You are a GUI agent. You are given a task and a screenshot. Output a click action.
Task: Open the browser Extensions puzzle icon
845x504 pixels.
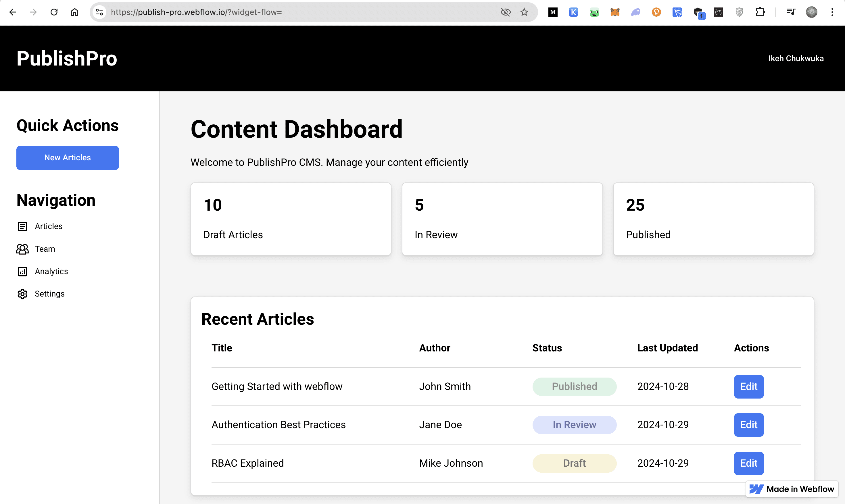click(x=760, y=12)
